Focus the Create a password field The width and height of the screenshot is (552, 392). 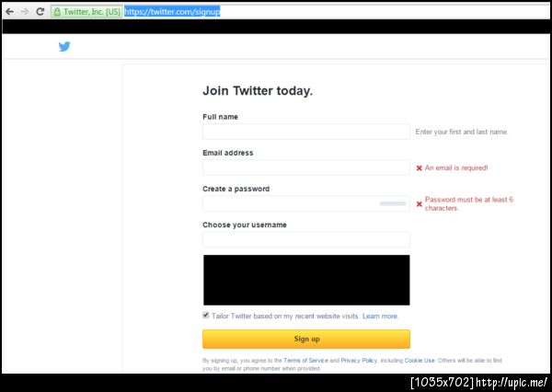tap(306, 203)
